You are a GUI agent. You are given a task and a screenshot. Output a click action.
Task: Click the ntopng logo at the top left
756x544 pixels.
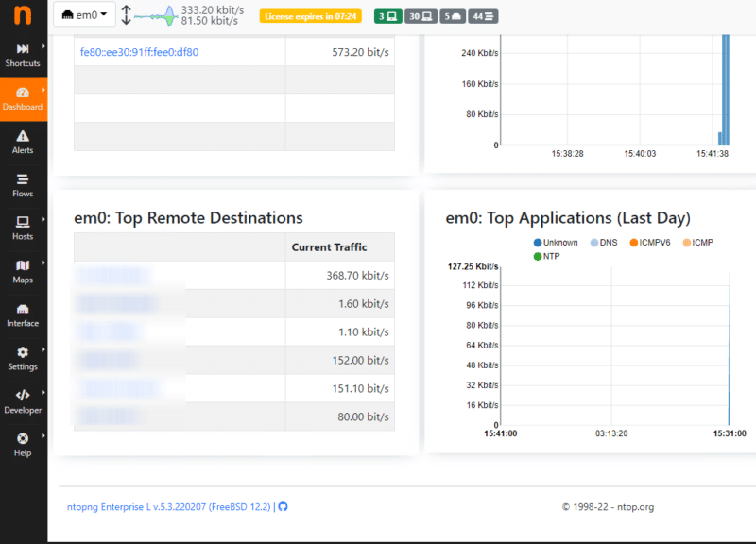[23, 15]
